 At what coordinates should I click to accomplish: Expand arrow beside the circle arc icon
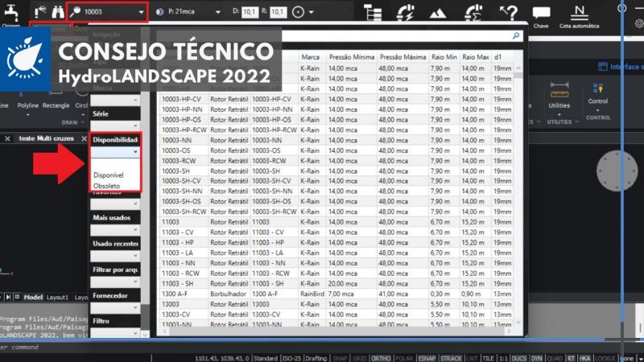(x=311, y=12)
